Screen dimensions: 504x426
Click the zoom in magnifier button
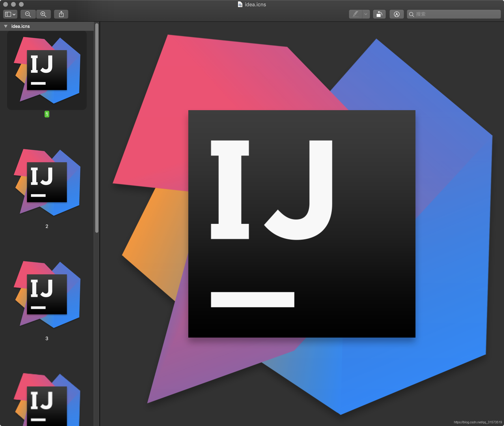(43, 14)
